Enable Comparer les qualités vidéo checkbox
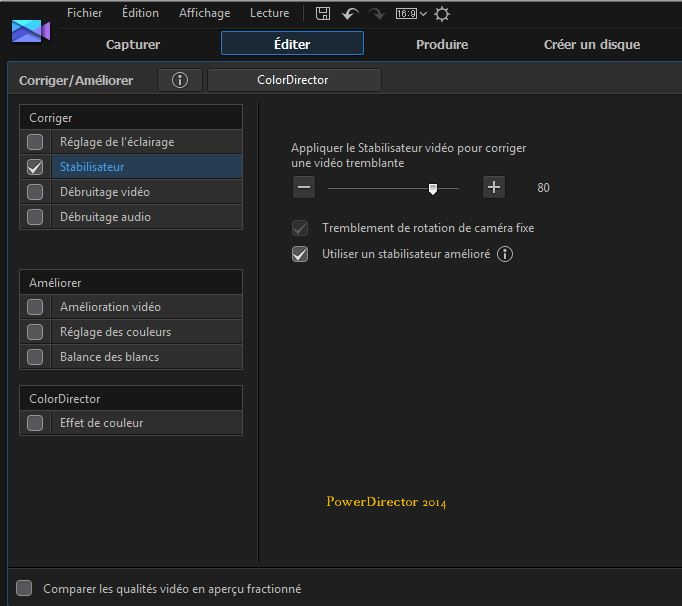The width and height of the screenshot is (682, 606). [x=24, y=588]
